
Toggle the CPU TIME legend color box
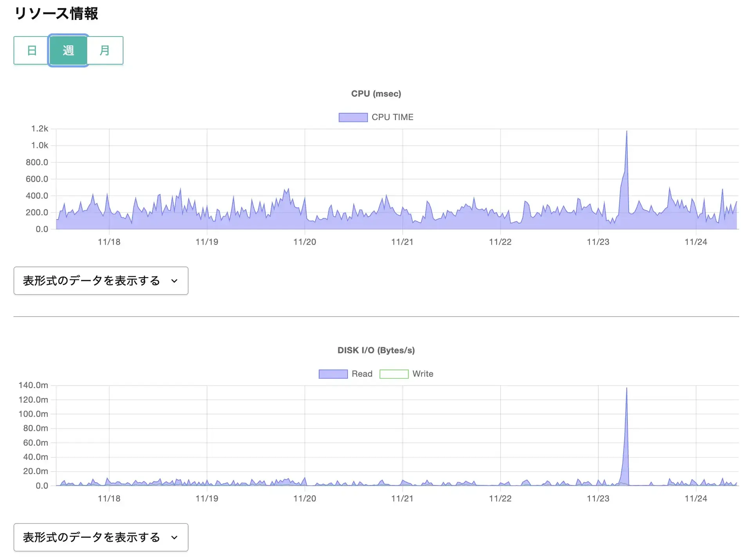pyautogui.click(x=353, y=117)
